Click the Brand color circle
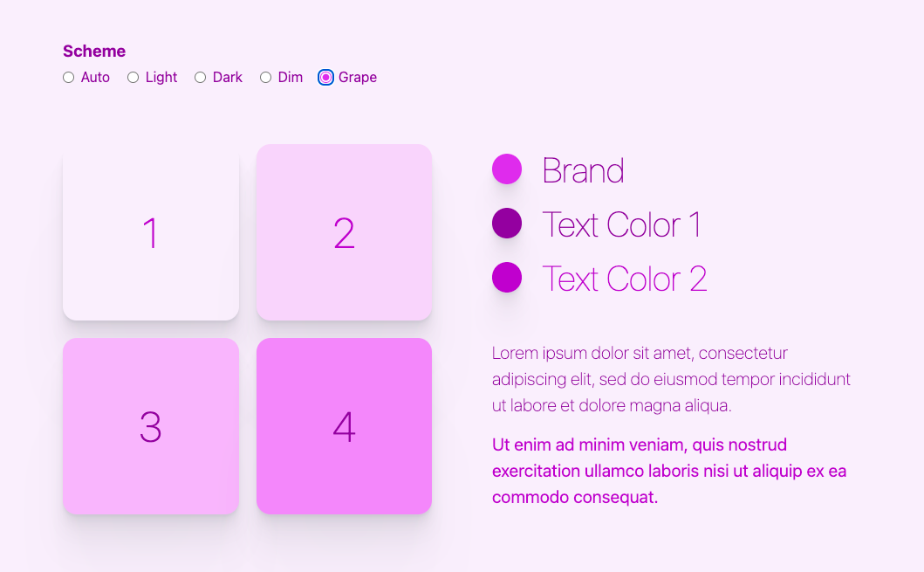924x572 pixels. (507, 169)
